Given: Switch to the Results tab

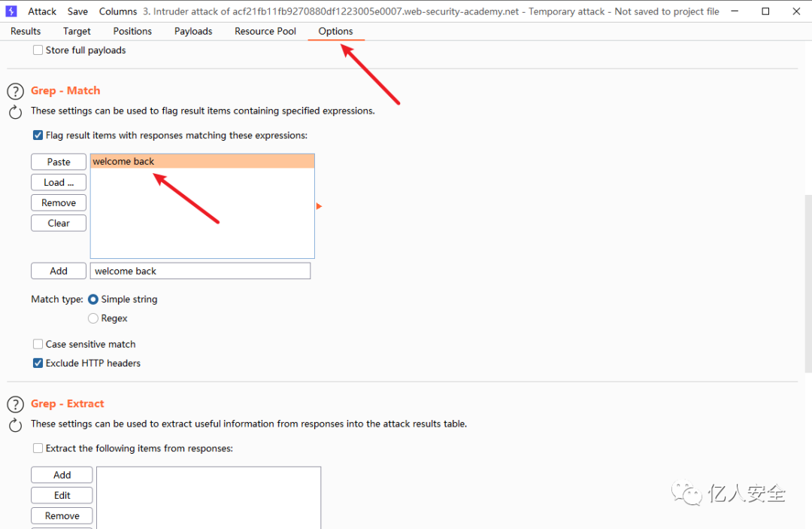Looking at the screenshot, I should pos(26,31).
